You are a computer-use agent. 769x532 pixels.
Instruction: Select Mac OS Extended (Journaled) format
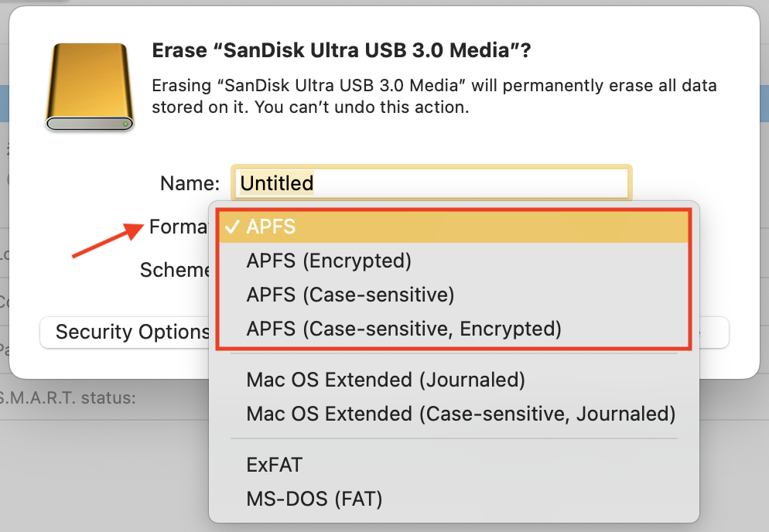pos(385,380)
